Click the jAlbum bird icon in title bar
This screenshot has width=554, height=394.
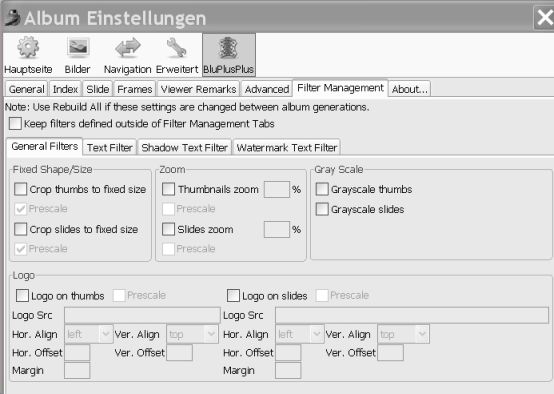(12, 18)
